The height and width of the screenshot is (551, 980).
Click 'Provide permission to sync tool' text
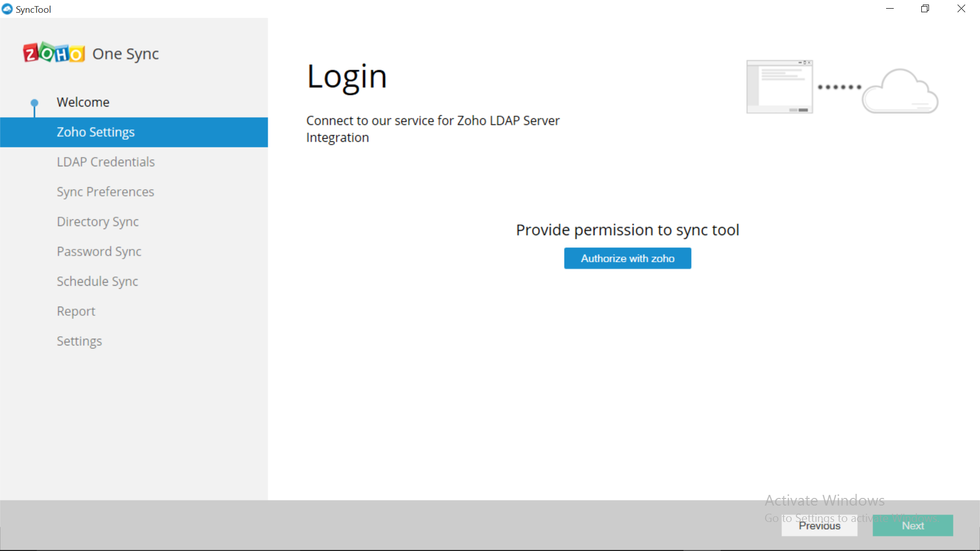coord(627,230)
